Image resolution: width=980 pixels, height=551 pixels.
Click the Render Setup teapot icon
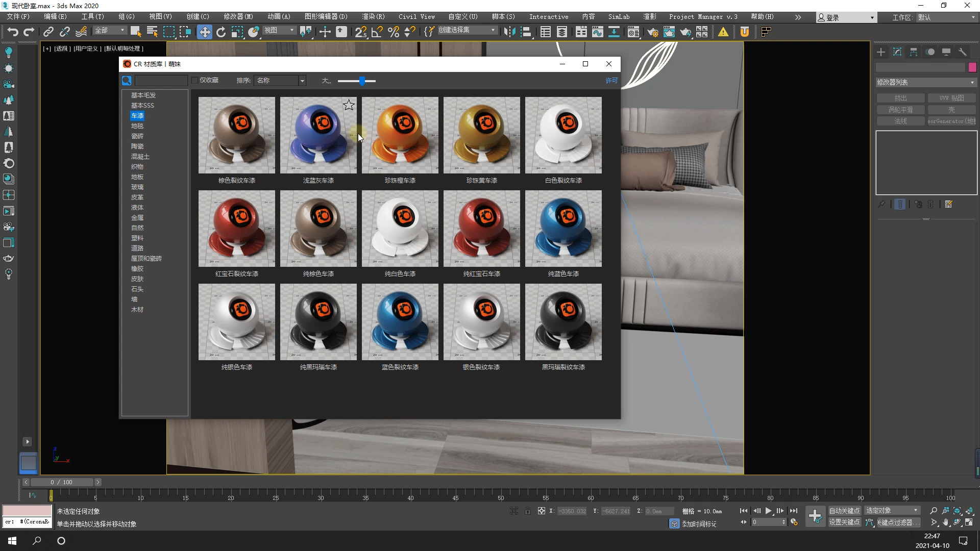pos(652,32)
